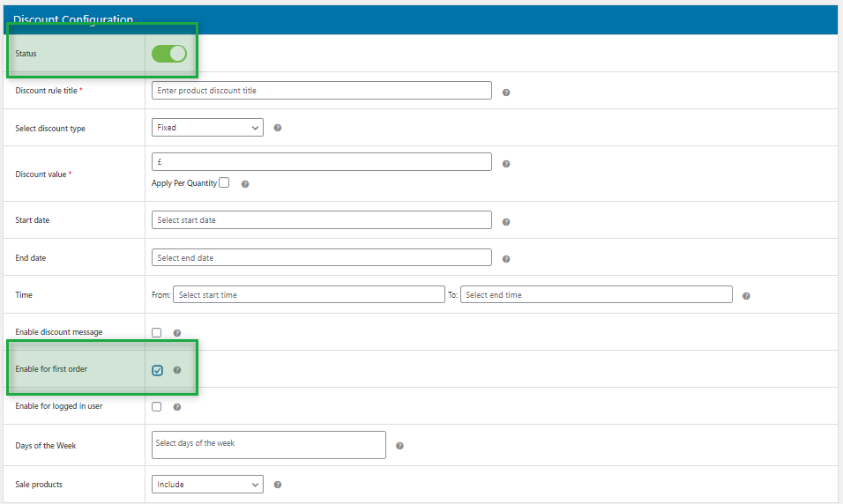
Task: Open the Select start date field
Action: 322,219
